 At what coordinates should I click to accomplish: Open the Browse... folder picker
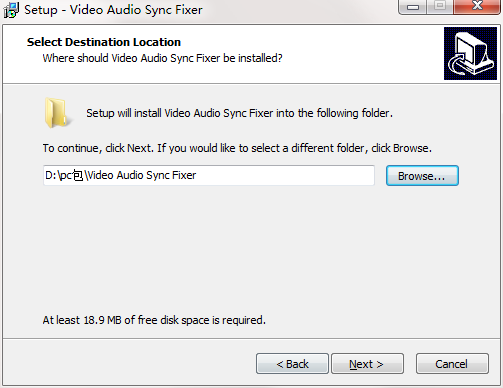pyautogui.click(x=422, y=176)
